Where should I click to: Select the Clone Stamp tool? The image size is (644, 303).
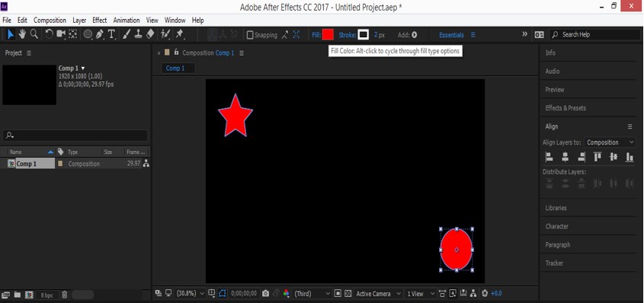coord(139,35)
